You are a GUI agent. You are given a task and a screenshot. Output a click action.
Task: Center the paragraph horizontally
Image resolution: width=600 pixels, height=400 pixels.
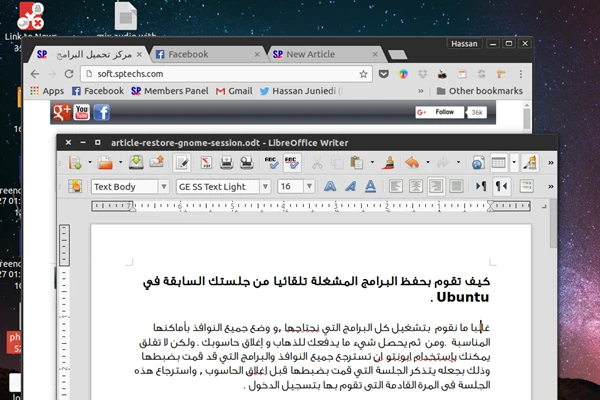(416, 186)
